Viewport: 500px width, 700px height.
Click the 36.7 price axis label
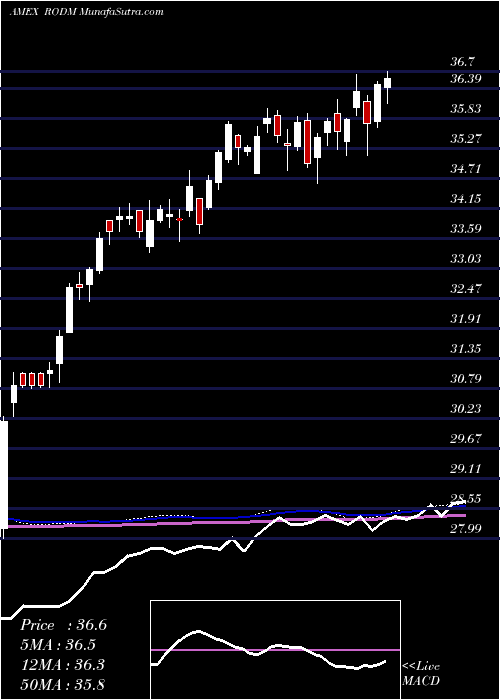pos(464,62)
